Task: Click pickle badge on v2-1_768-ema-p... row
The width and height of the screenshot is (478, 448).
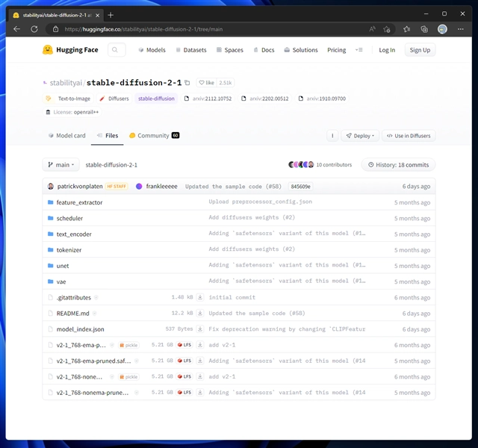Action: (128, 345)
